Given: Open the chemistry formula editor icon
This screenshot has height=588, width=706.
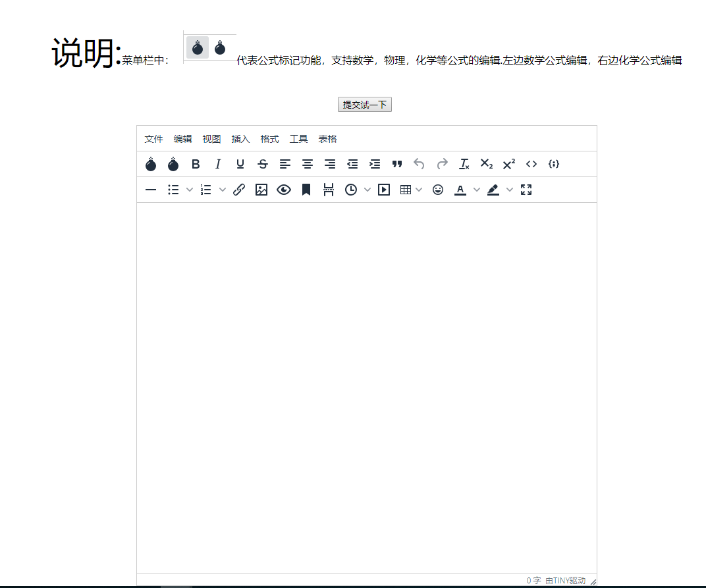Looking at the screenshot, I should click(173, 164).
